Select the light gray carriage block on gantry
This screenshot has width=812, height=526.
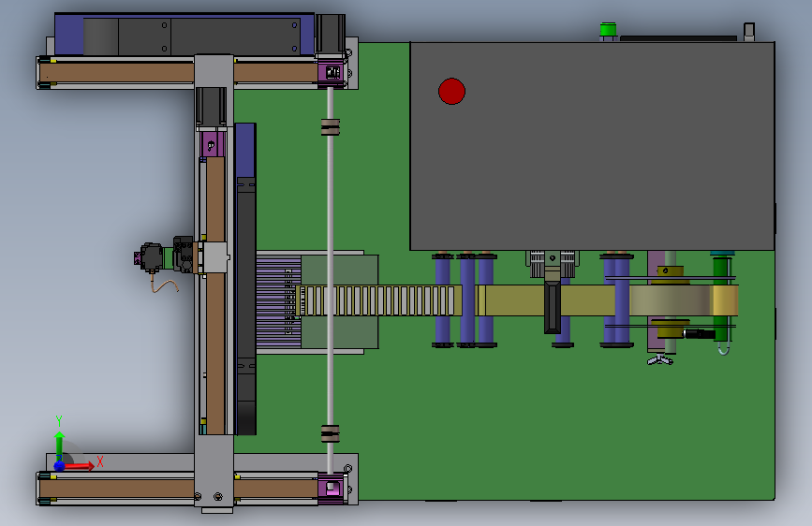tap(214, 257)
